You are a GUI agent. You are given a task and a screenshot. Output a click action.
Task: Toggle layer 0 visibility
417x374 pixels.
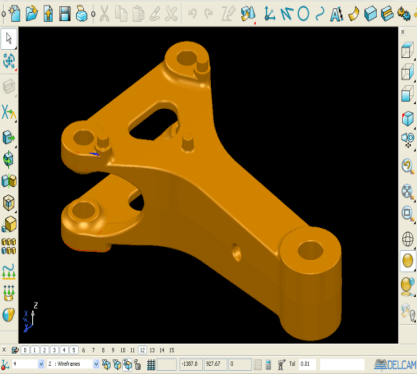[25, 350]
